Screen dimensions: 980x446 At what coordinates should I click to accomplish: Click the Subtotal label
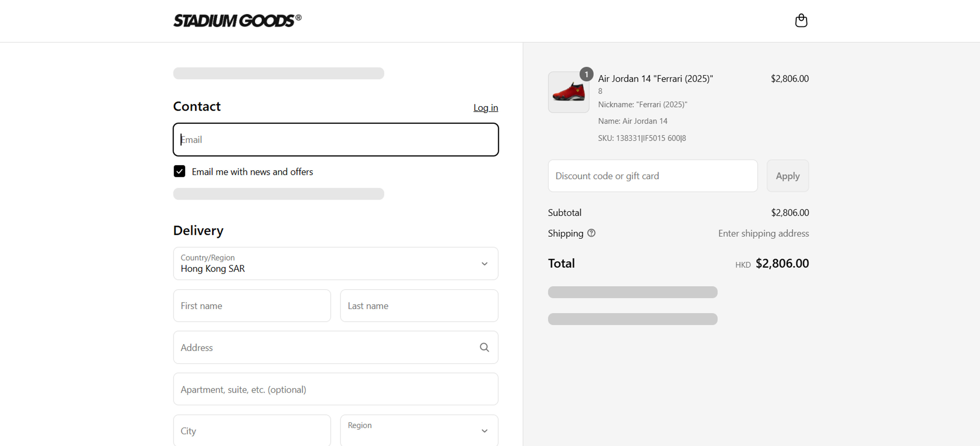coord(565,213)
